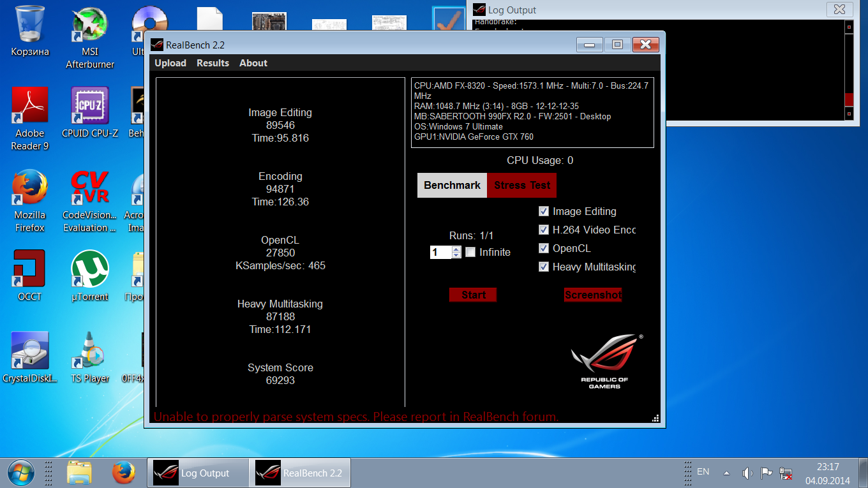Decrease runs with the down stepper arrow
This screenshot has width=868, height=488.
coord(456,255)
